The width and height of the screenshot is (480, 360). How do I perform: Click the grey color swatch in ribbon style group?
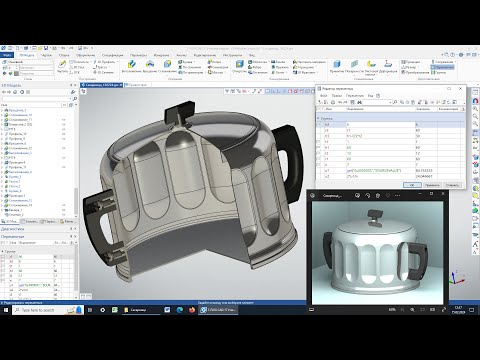pyautogui.click(x=16, y=73)
